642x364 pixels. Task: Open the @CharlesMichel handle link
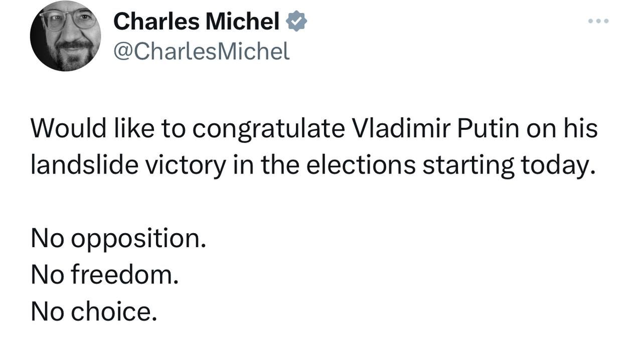tap(202, 51)
